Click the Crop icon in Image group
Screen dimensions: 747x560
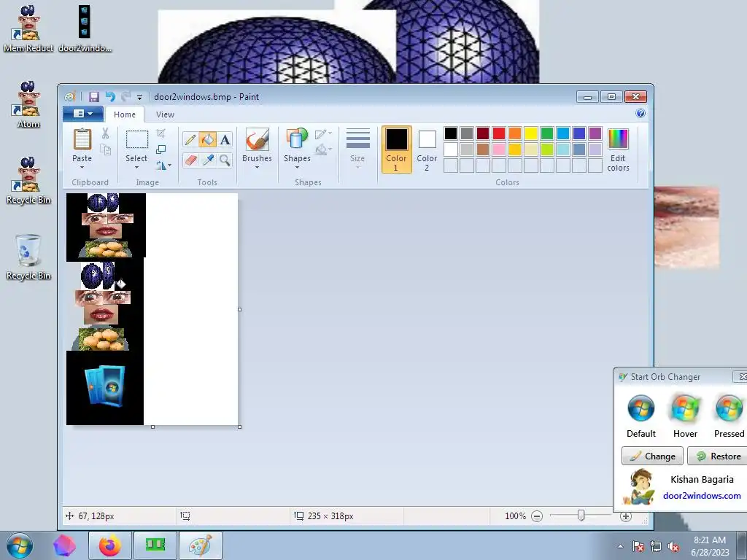coord(161,133)
